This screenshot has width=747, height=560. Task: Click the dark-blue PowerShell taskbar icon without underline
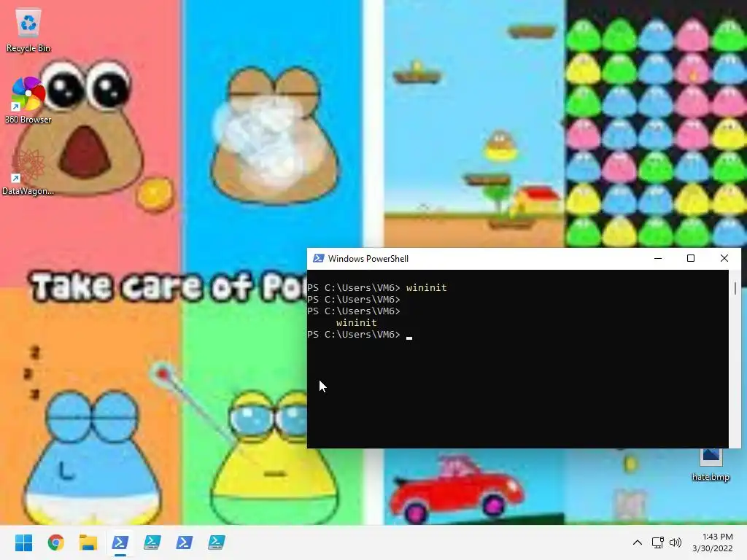(185, 542)
